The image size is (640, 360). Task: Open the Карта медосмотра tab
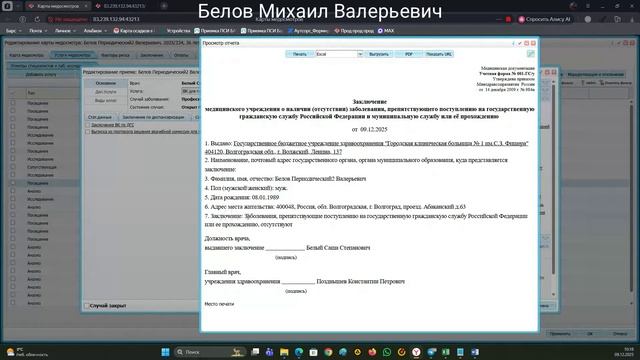[x=27, y=55]
